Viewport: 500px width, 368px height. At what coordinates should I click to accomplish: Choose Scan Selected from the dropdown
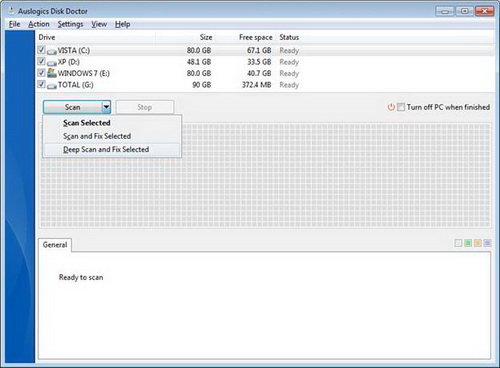pyautogui.click(x=112, y=123)
